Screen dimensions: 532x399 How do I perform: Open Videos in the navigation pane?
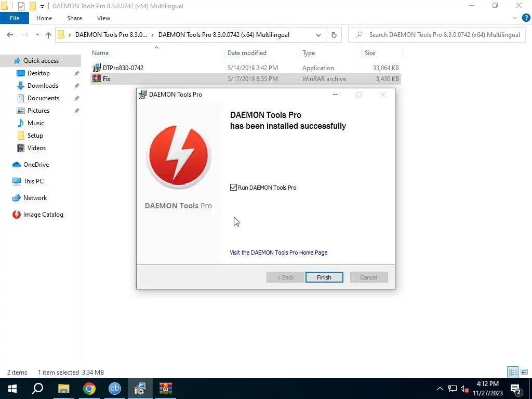pos(36,148)
